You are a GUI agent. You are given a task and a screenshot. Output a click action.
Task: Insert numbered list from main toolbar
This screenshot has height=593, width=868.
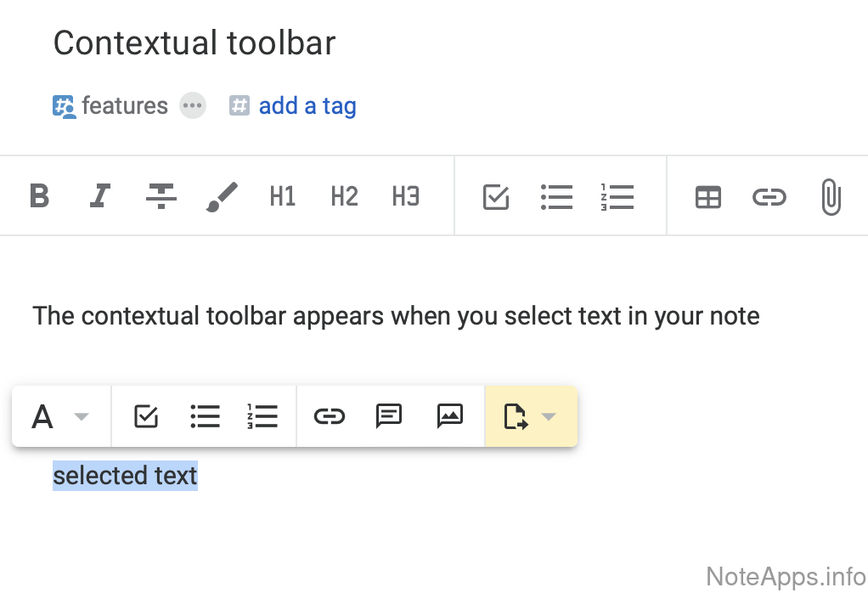coord(617,197)
